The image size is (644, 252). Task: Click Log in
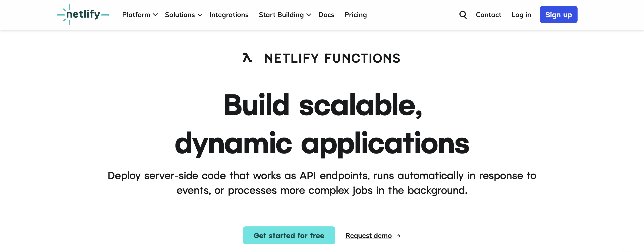(x=521, y=15)
